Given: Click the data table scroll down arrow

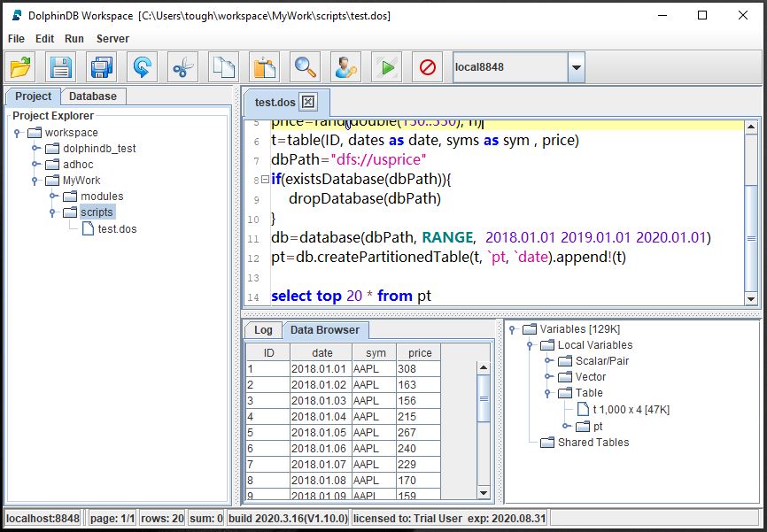Looking at the screenshot, I should [x=484, y=493].
